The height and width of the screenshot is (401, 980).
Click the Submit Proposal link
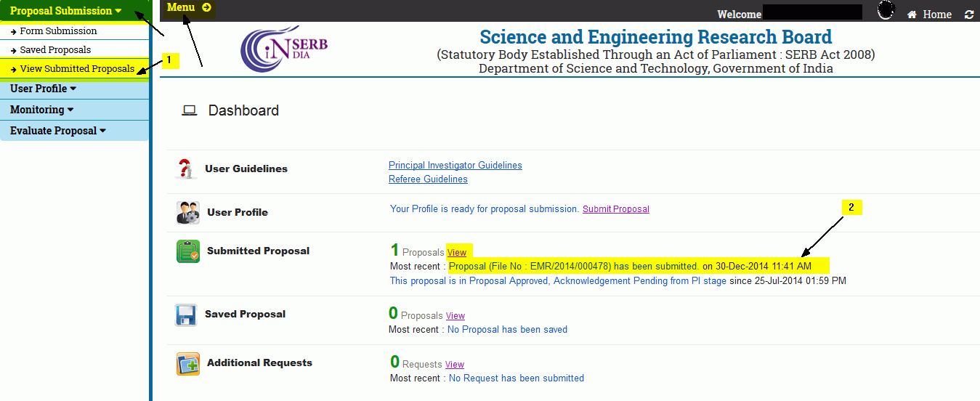click(x=615, y=209)
